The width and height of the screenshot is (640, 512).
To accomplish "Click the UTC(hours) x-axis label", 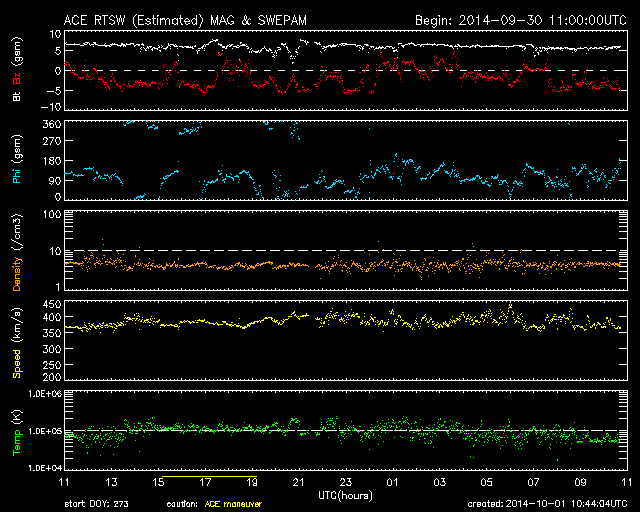I will (346, 494).
